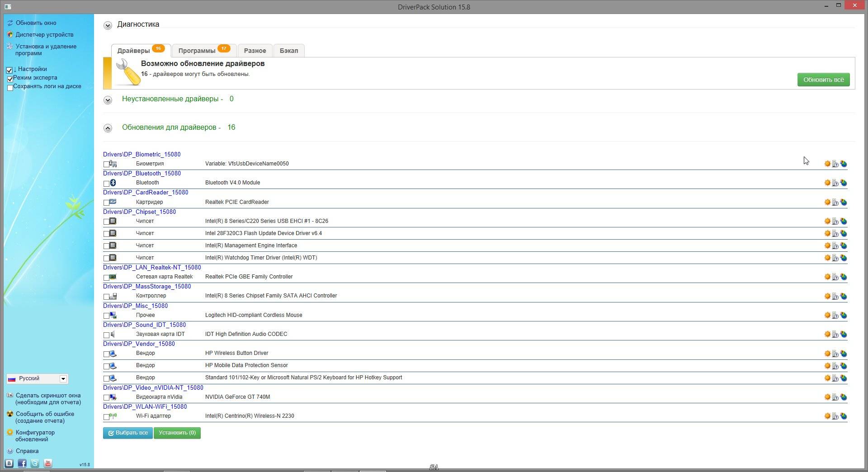The width and height of the screenshot is (868, 472).
Task: Click the Сетевая карта Realtek label
Action: click(x=164, y=277)
